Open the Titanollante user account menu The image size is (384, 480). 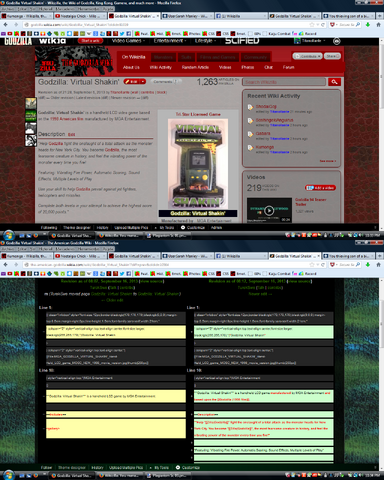[310, 41]
